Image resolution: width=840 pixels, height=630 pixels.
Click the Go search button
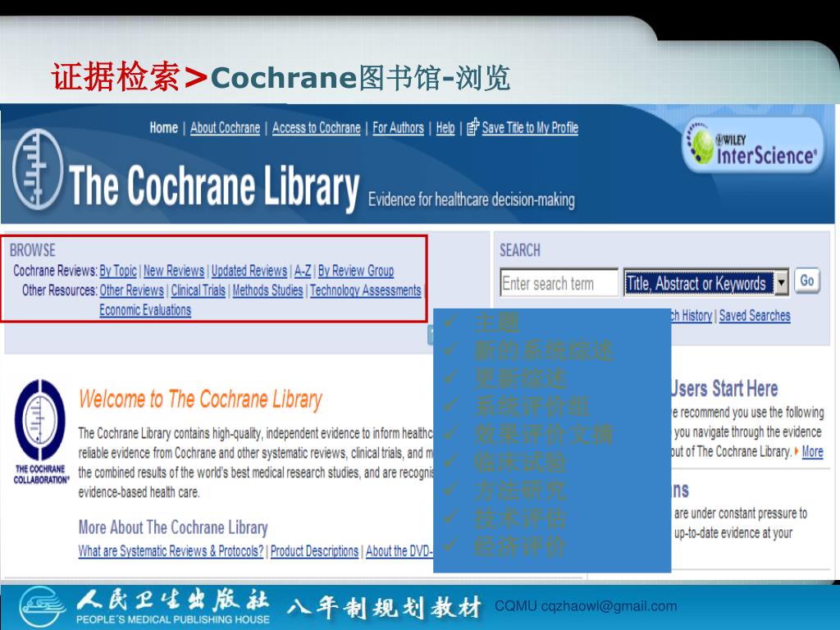(807, 281)
